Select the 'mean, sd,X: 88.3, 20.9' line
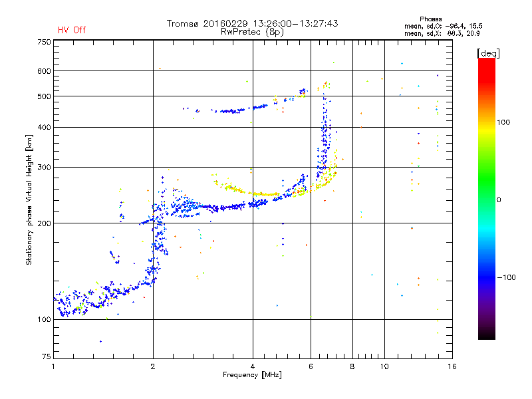 click(442, 33)
